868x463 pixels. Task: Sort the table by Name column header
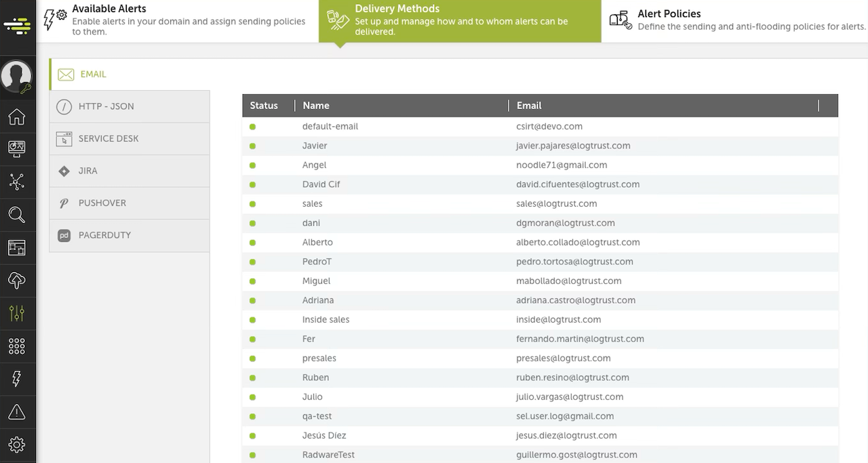316,106
